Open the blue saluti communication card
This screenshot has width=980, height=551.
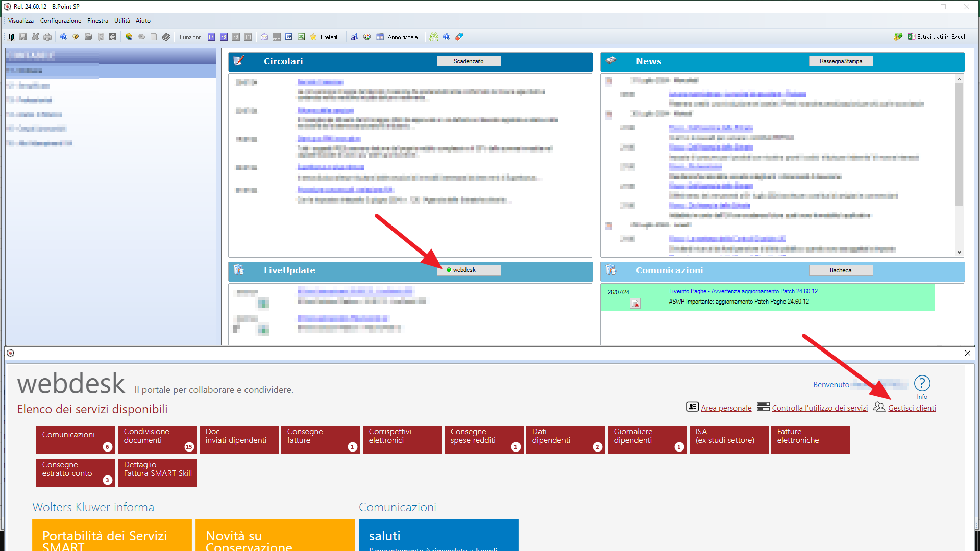click(x=438, y=535)
